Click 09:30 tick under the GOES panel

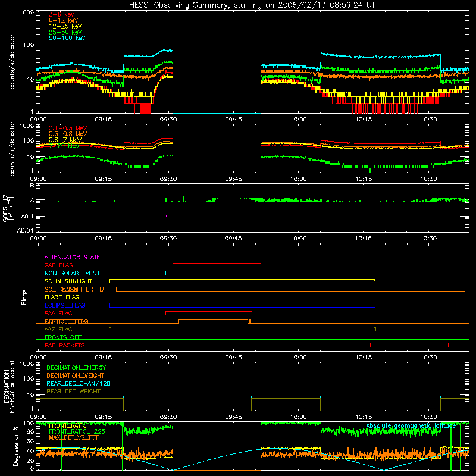tap(168, 239)
